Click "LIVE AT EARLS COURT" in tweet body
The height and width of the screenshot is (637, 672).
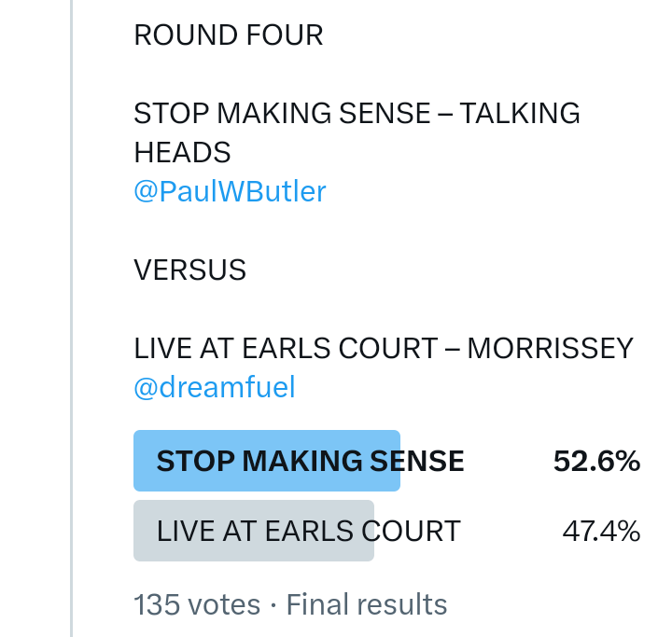(284, 349)
